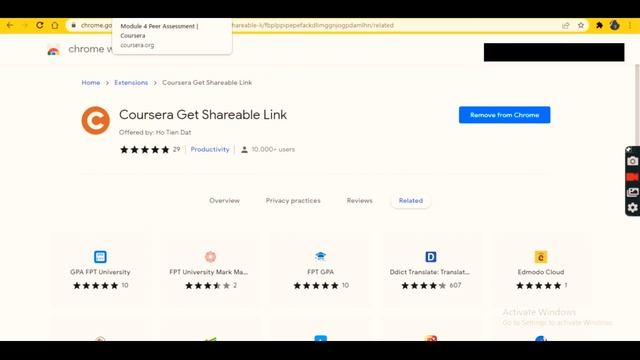
Task: Select the Related tab
Action: click(x=411, y=201)
